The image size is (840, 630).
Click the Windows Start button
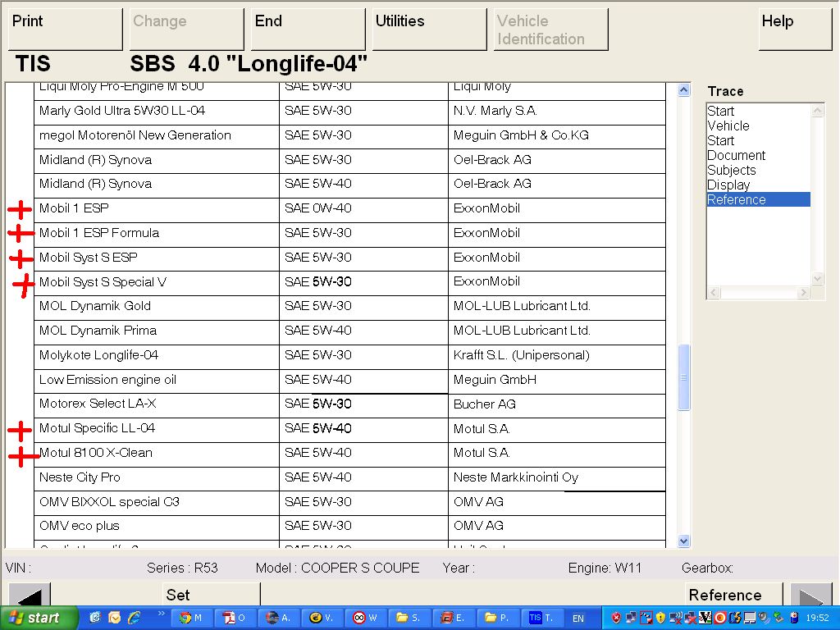point(38,618)
